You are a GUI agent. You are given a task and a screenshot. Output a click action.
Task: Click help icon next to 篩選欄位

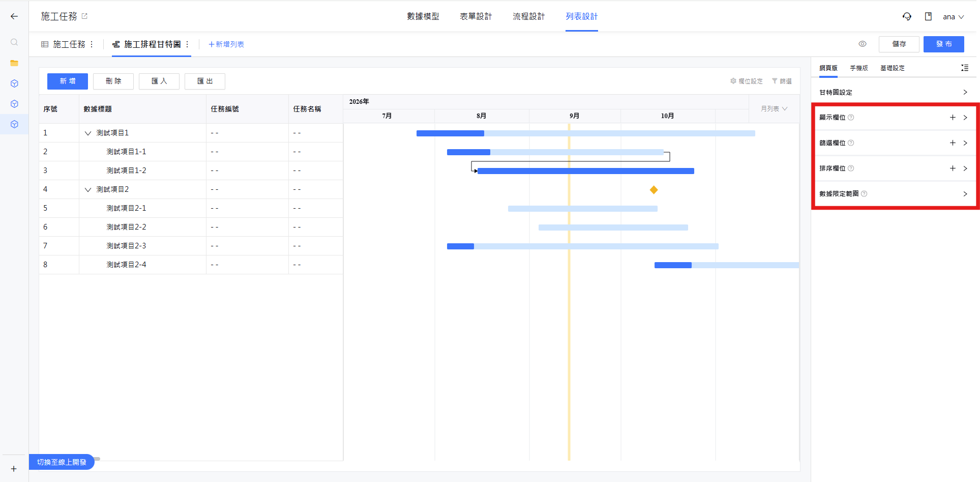851,143
